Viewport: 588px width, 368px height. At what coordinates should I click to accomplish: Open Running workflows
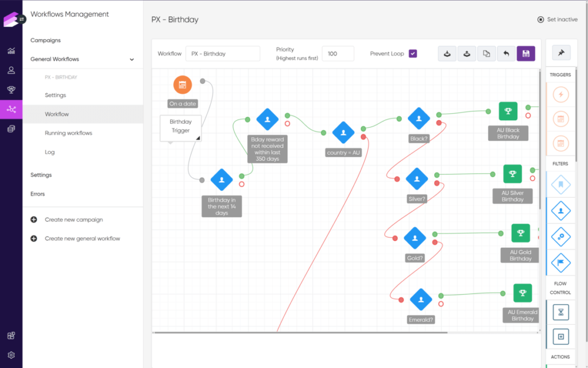tap(68, 133)
